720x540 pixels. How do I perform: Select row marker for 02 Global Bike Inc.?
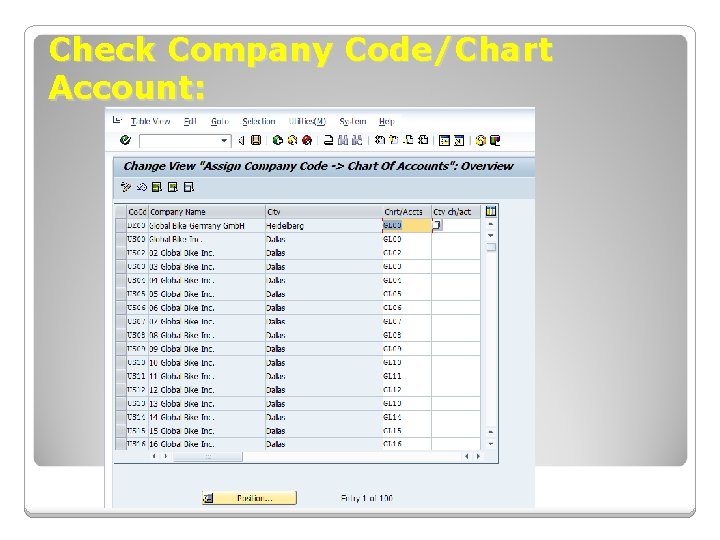coord(121,253)
